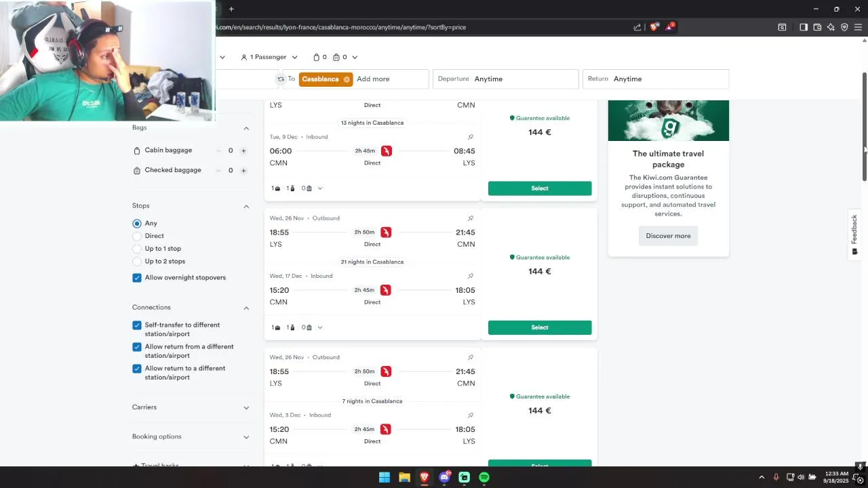This screenshot has height=488, width=868.
Task: Uncheck Self-transfer to different station/airport
Action: 137,325
